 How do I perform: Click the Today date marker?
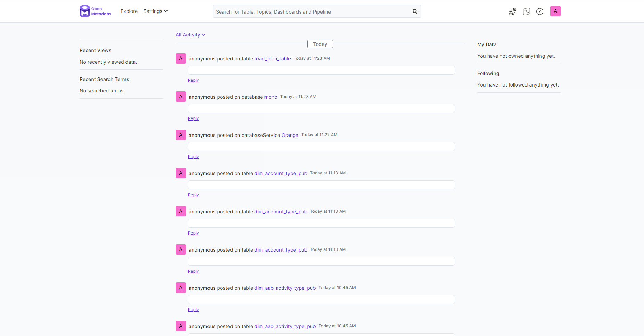(320, 44)
